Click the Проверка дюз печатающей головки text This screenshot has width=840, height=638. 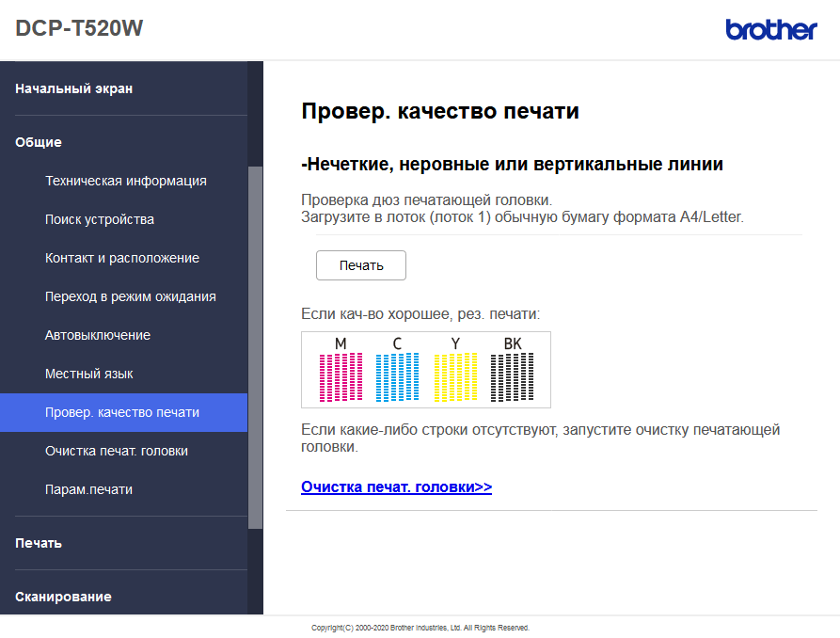tap(426, 200)
